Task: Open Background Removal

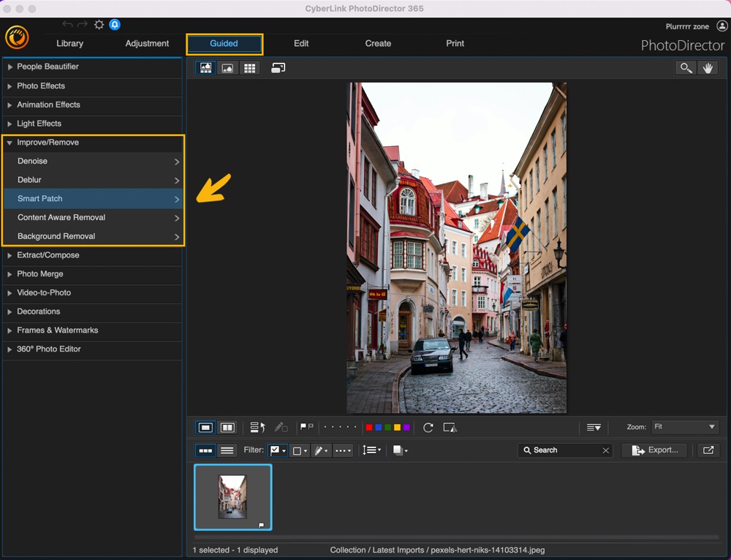Action: [x=92, y=236]
